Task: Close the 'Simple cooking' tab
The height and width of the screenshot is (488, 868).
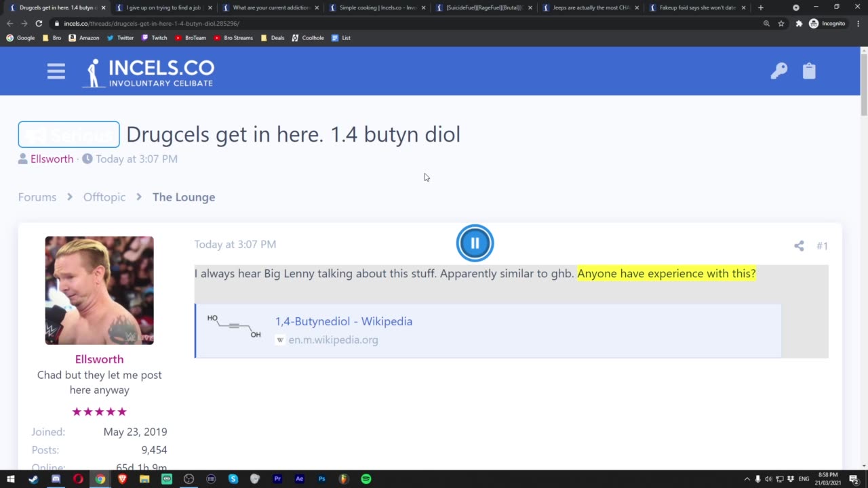Action: (x=423, y=7)
